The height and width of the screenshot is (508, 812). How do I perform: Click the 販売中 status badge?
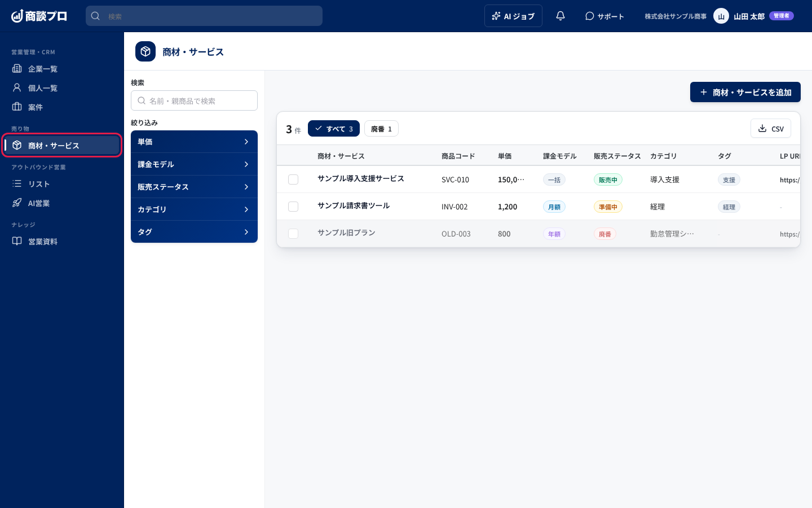coord(608,179)
